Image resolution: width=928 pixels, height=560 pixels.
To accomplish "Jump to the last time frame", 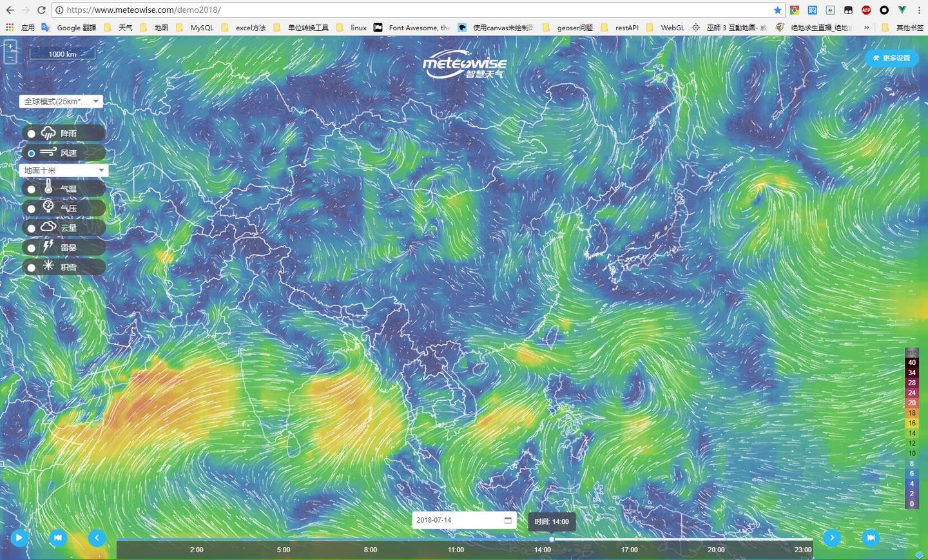I will click(871, 537).
